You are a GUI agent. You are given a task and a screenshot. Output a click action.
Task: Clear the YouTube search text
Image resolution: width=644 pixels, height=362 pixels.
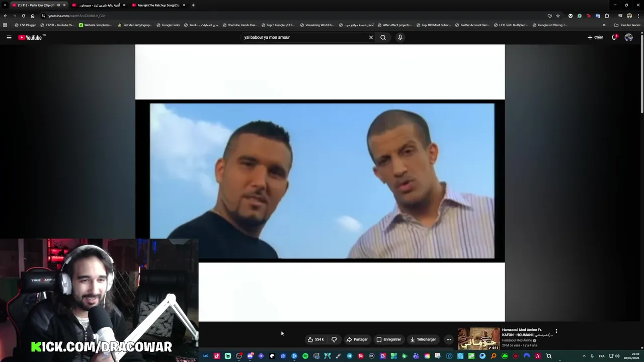click(371, 37)
